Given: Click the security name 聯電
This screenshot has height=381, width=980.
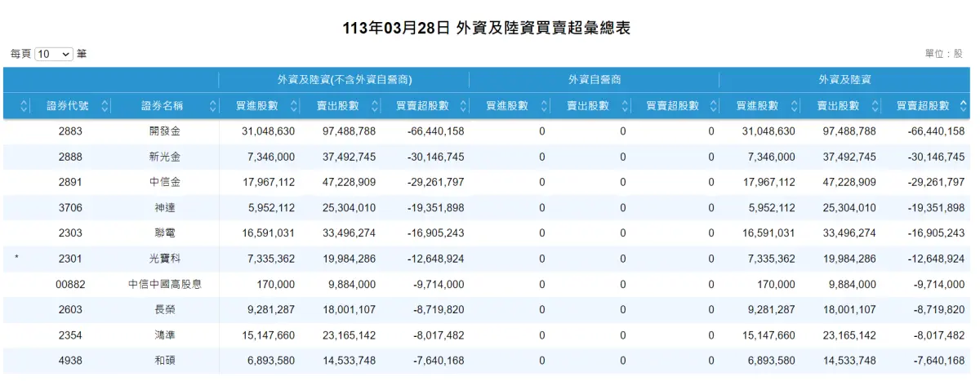Looking at the screenshot, I should 164,233.
